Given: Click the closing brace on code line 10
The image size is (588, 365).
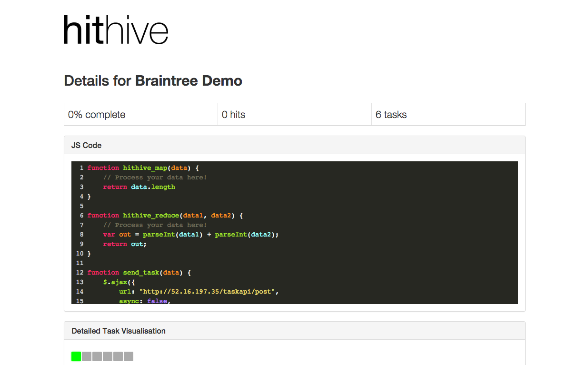Looking at the screenshot, I should pos(89,254).
